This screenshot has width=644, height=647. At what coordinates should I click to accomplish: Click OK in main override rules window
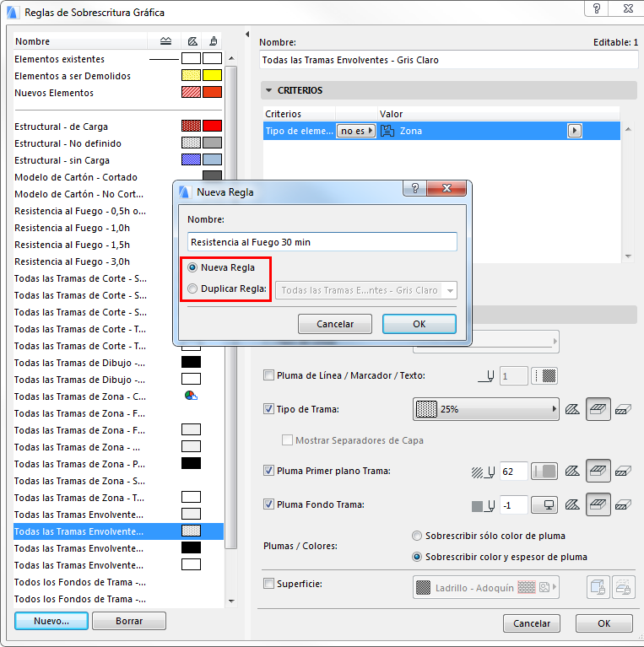point(604,623)
